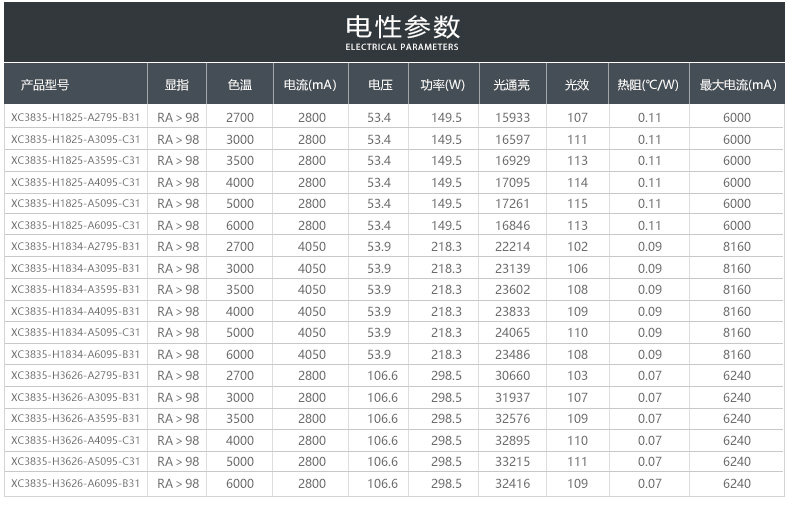Click the 热阻(℃/W) column header

[648, 86]
